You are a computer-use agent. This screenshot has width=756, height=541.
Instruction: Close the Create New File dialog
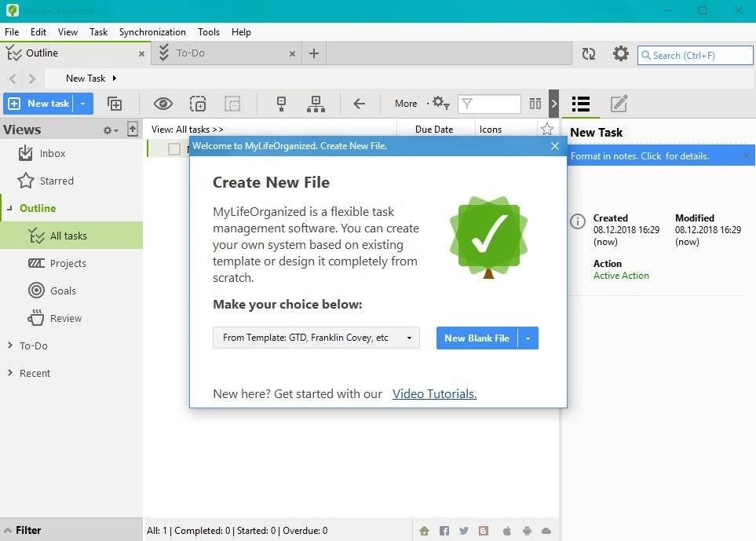click(555, 146)
